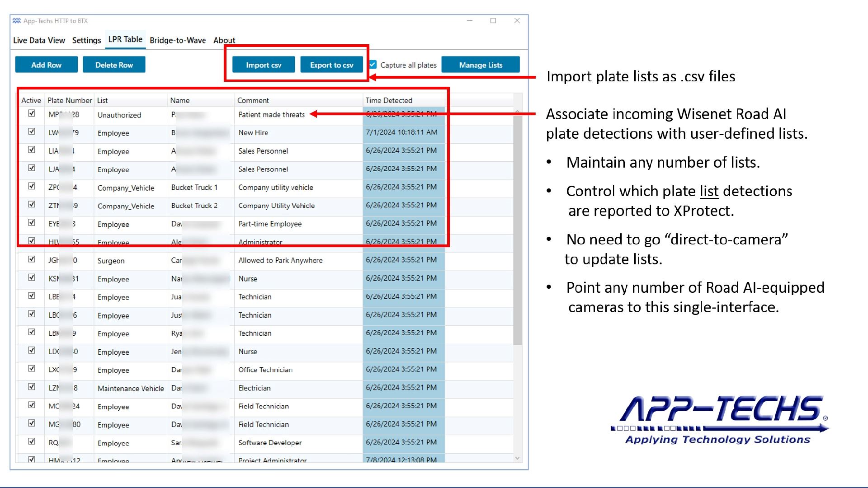Select 'Administrator' comment cell

(x=298, y=242)
